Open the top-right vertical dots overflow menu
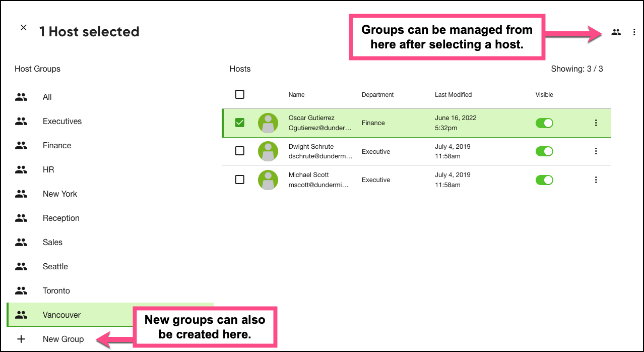This screenshot has height=352, width=644. [634, 32]
